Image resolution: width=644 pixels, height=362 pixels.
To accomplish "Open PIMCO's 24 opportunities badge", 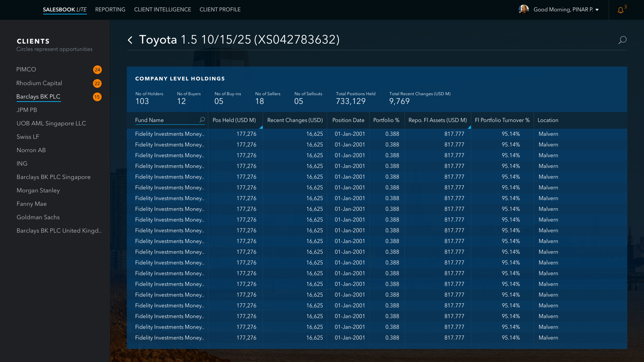I will click(x=97, y=70).
